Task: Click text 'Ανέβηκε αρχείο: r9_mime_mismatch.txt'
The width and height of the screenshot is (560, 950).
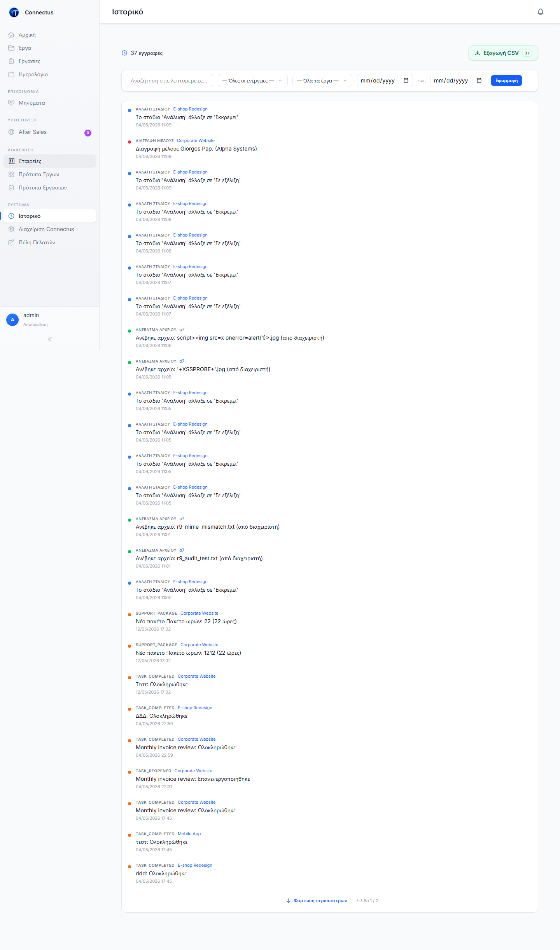Action: tap(185, 527)
